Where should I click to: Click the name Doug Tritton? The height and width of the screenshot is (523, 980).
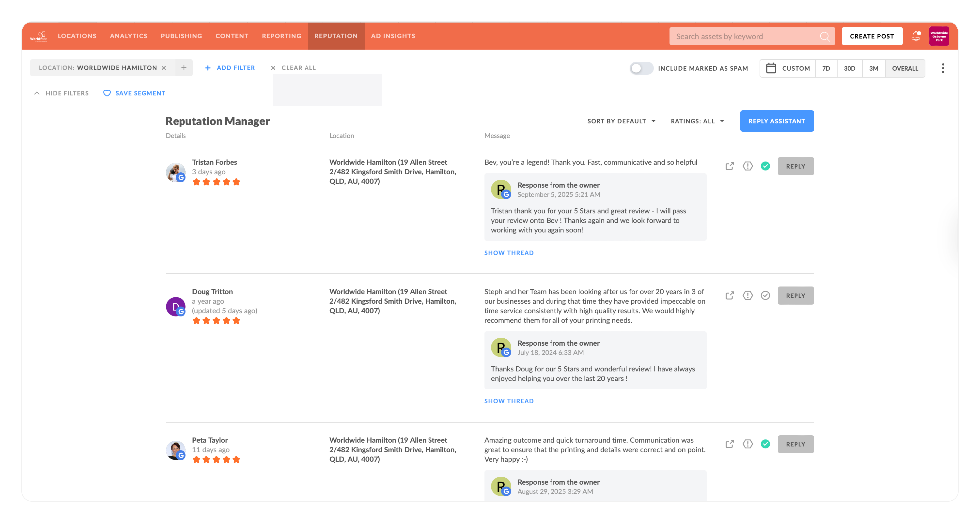coord(212,291)
